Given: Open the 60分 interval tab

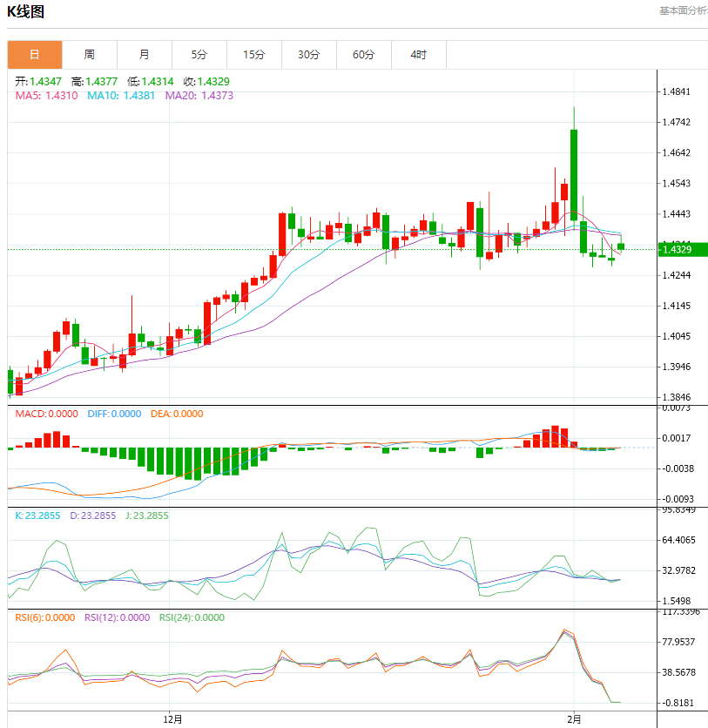Looking at the screenshot, I should click(x=363, y=55).
